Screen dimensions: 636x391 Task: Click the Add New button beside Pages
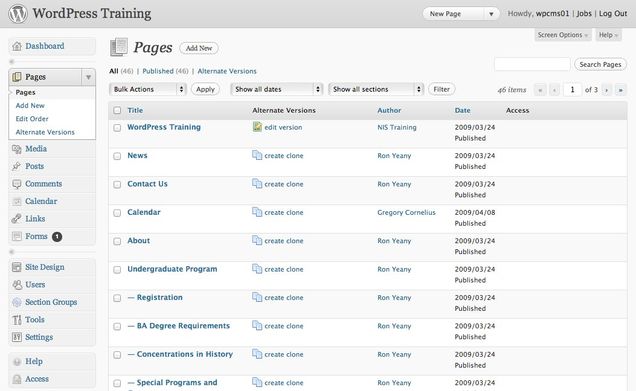click(x=199, y=48)
